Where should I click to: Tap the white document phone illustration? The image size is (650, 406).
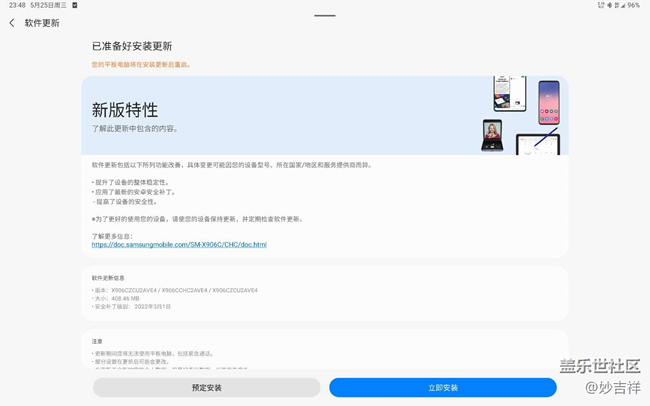[x=509, y=93]
